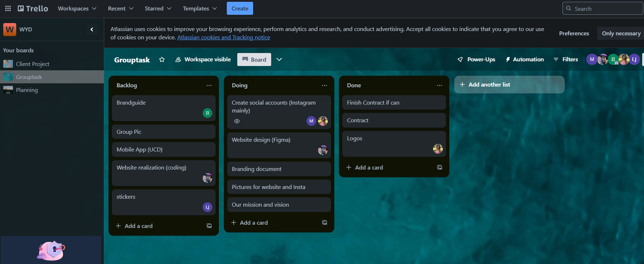Expand the Workspaces dropdown

tap(77, 8)
